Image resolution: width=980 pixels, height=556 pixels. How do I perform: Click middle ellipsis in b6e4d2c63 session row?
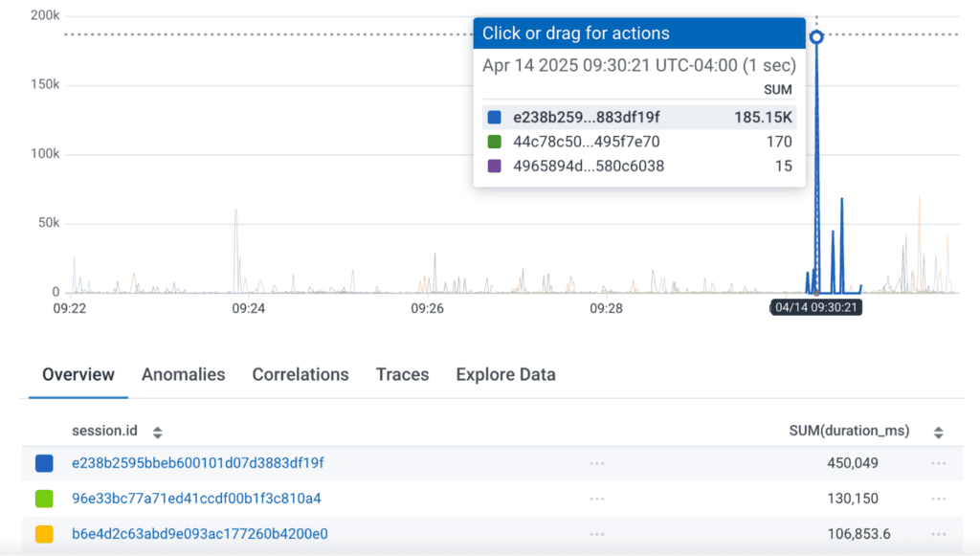click(597, 534)
